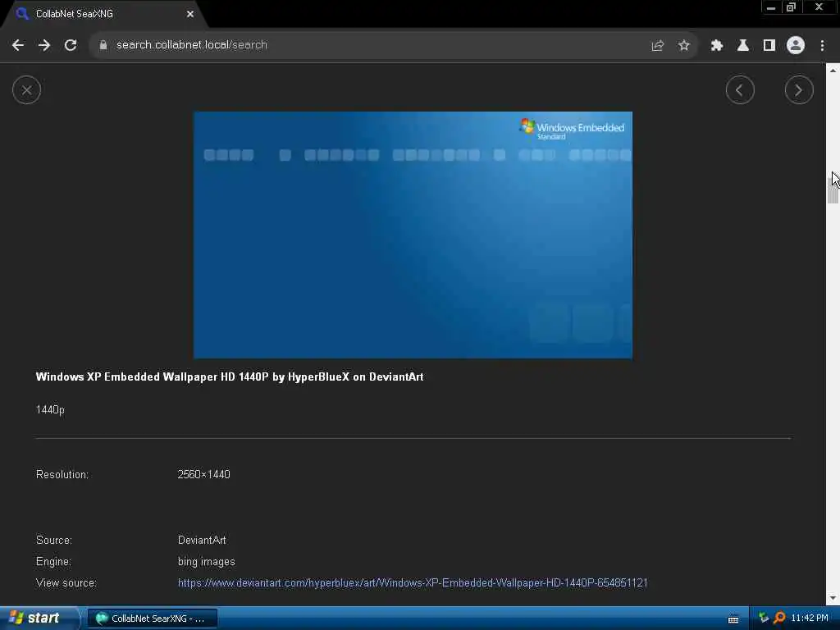Click the browser back arrow
Viewport: 840px width, 630px height.
pyautogui.click(x=18, y=45)
